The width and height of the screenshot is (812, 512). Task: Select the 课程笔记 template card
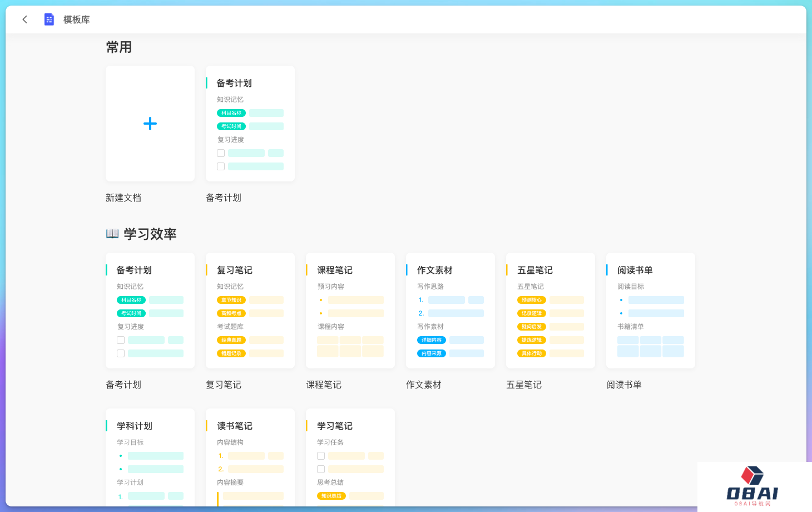click(350, 311)
